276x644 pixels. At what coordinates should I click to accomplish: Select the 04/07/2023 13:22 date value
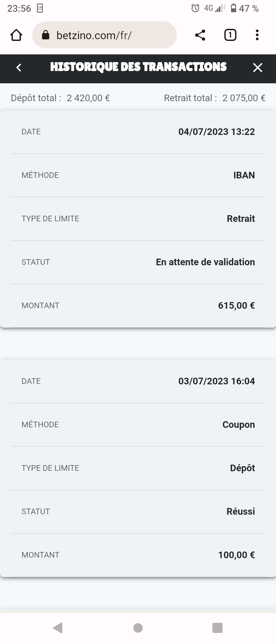pos(217,132)
